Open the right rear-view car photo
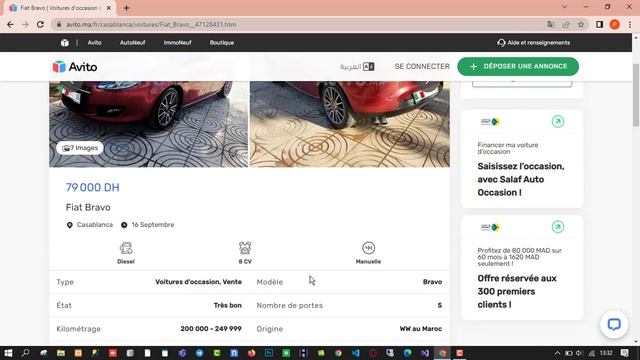Image resolution: width=640 pixels, height=360 pixels. coord(350,124)
